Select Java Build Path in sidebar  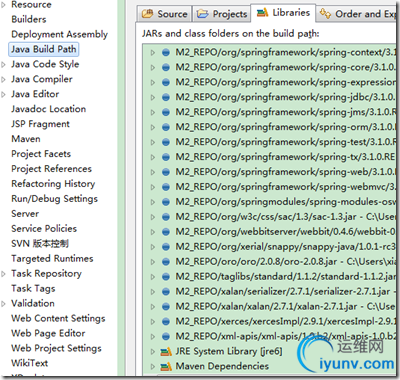tap(44, 49)
